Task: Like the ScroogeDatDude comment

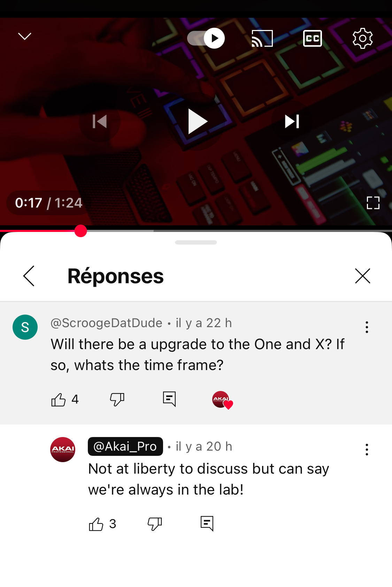Action: [59, 399]
